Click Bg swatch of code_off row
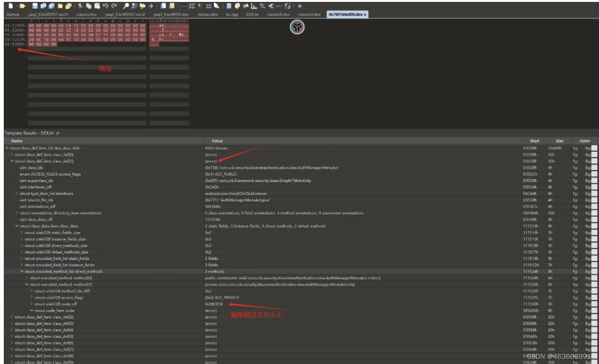 (x=594, y=304)
